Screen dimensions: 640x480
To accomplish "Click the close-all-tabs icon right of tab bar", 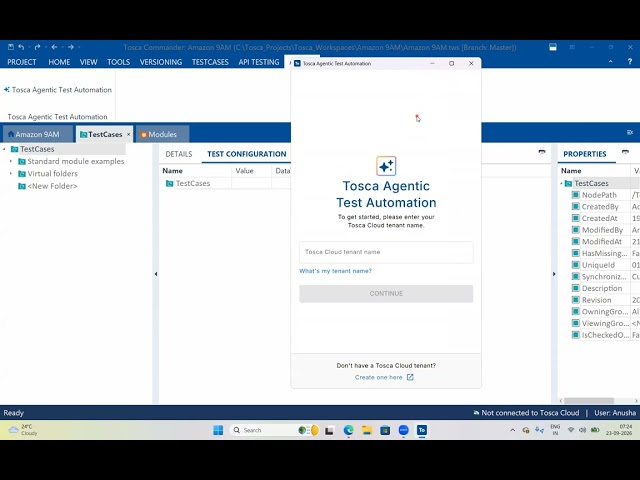I will [630, 133].
